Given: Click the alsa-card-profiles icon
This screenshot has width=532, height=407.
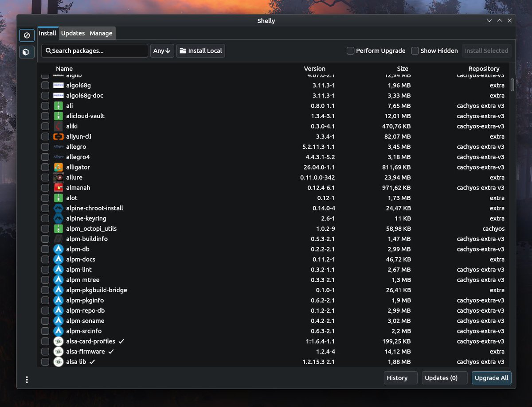Looking at the screenshot, I should (x=59, y=341).
